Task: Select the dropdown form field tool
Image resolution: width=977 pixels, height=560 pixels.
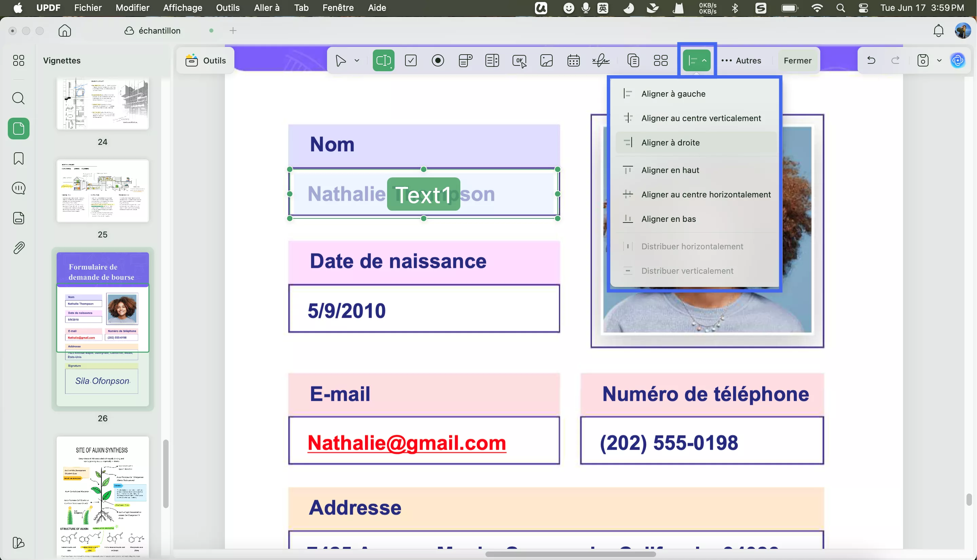Action: [465, 60]
